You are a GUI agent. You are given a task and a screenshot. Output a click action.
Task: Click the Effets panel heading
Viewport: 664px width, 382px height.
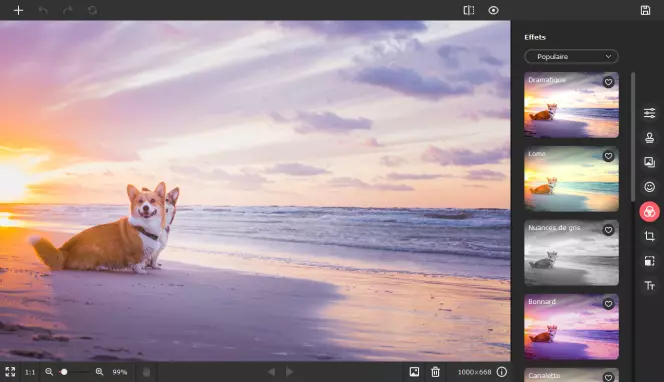535,37
